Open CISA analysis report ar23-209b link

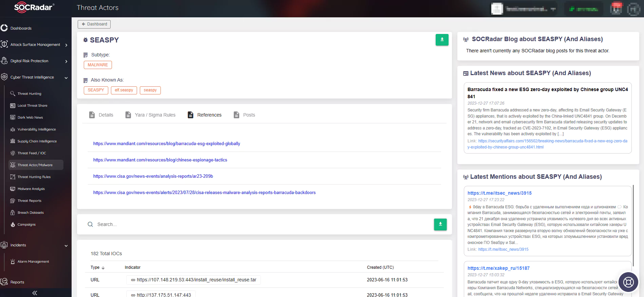(x=153, y=176)
